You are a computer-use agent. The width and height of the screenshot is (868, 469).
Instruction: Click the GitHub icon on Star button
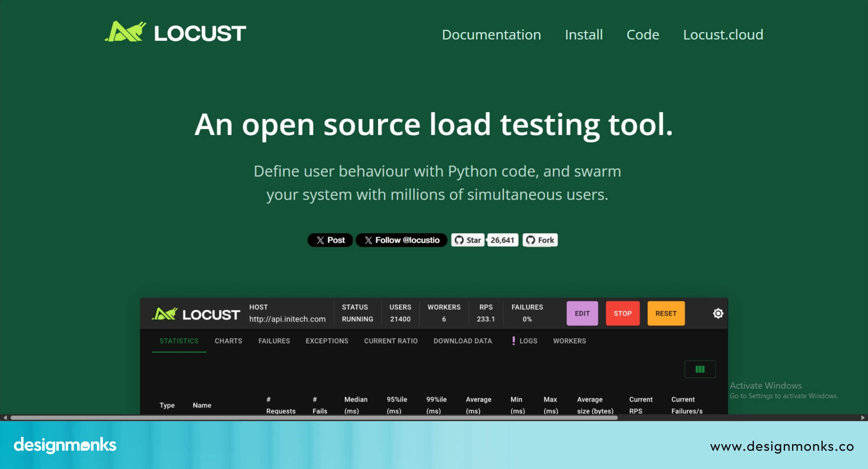(459, 240)
